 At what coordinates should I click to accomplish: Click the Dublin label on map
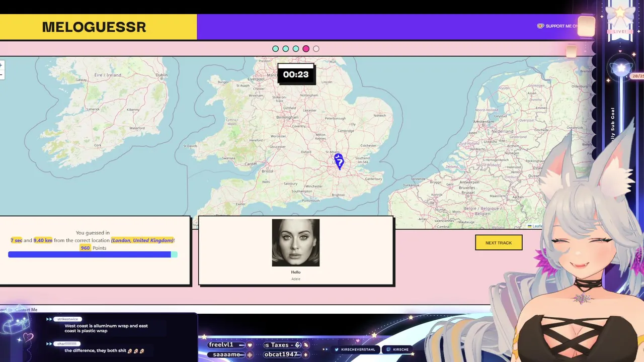point(162,75)
